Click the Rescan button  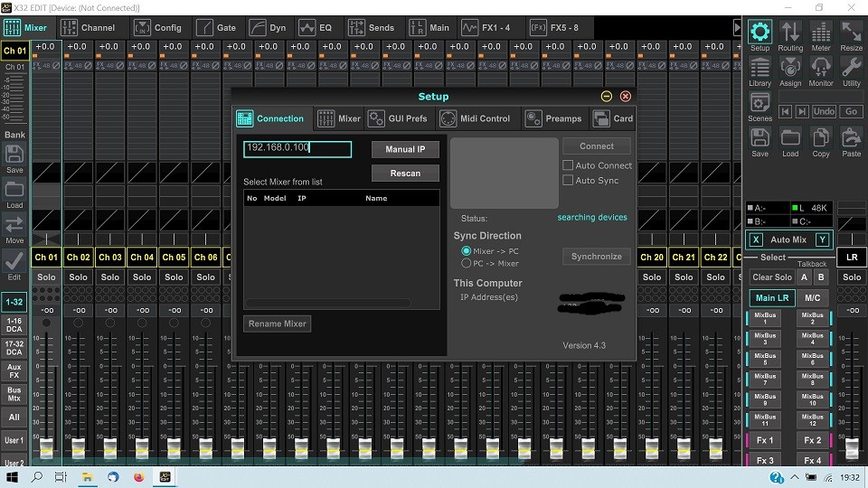click(x=405, y=174)
